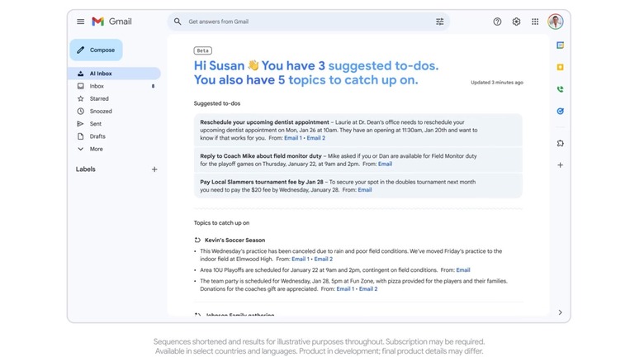Open Email 1 of dentist appointment to-do
Screen dimensions: 644x362
[293, 138]
